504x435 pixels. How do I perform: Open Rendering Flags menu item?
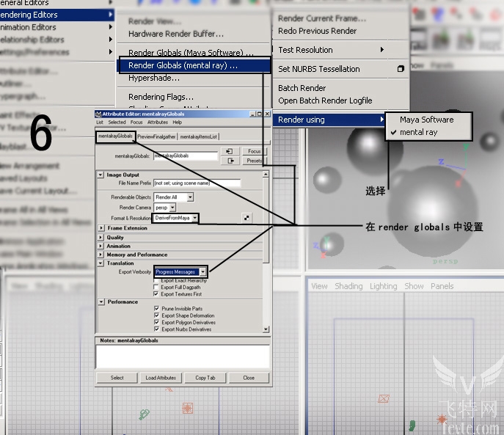tap(161, 97)
